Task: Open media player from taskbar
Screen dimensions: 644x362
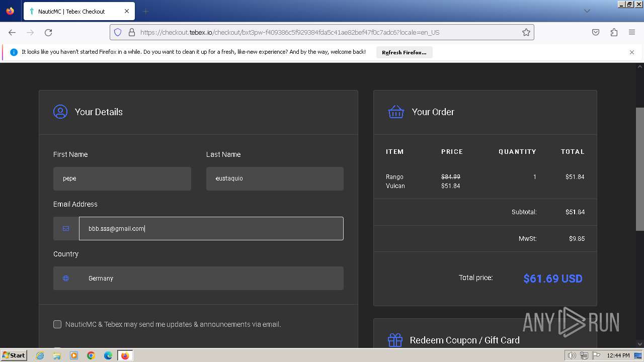Action: (x=74, y=355)
